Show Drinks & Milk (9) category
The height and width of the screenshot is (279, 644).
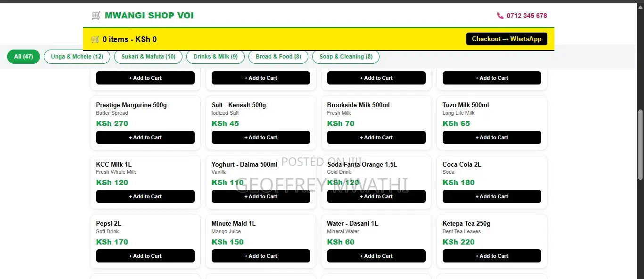coord(215,57)
